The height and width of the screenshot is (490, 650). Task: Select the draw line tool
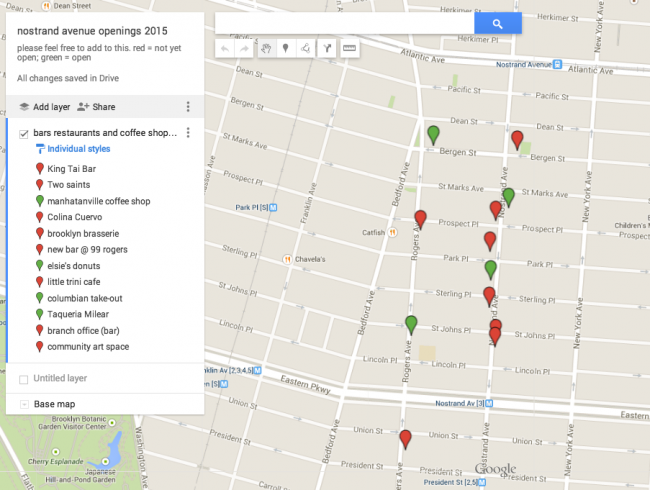point(306,49)
